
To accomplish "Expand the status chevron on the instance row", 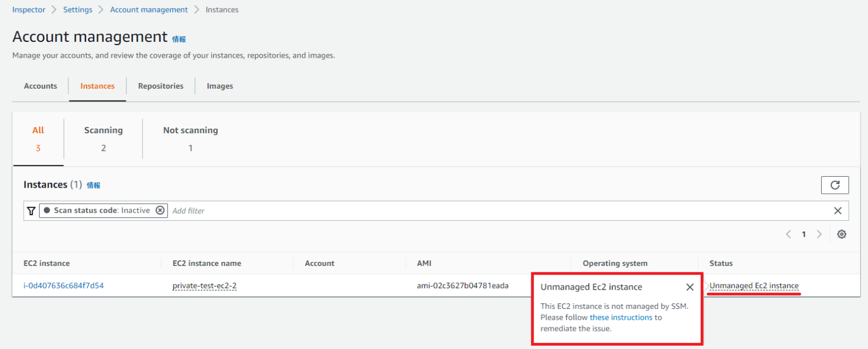I will [706, 286].
